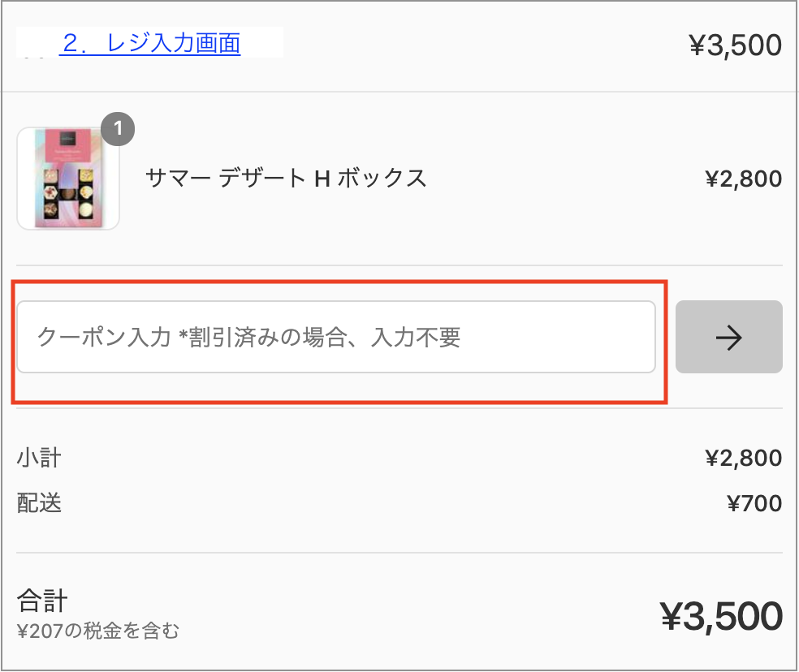Click the 配送 shipping label
The height and width of the screenshot is (672, 799).
(x=39, y=503)
